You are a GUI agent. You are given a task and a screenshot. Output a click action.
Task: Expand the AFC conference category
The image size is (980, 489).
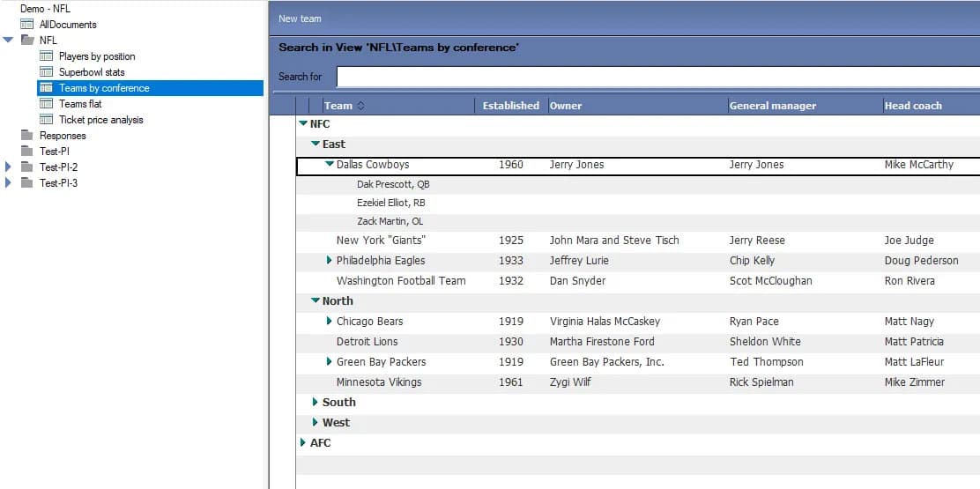(303, 443)
